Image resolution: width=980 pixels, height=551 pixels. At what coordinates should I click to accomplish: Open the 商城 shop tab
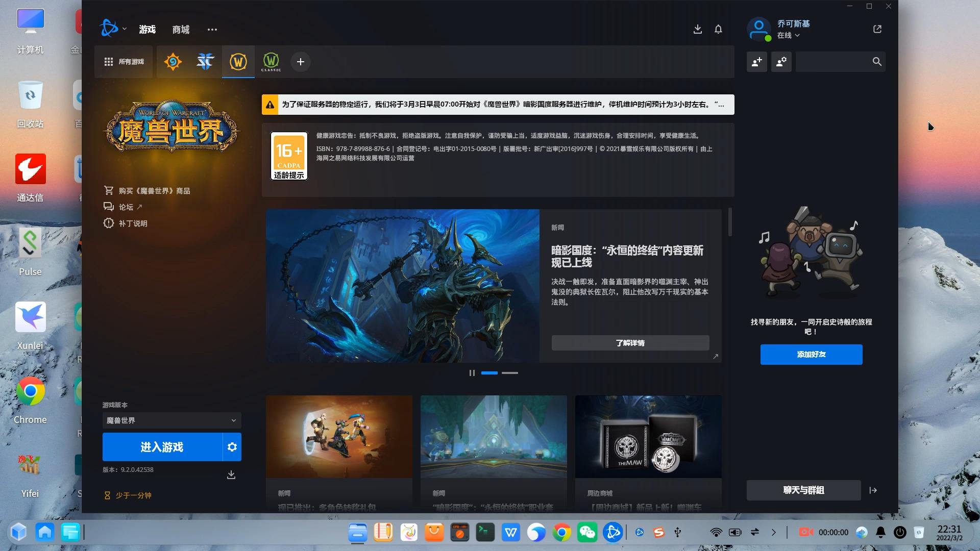click(x=181, y=30)
